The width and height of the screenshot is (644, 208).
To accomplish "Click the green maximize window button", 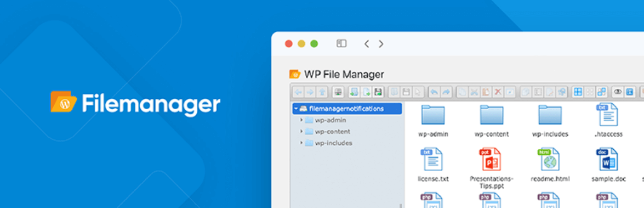I will coord(314,43).
